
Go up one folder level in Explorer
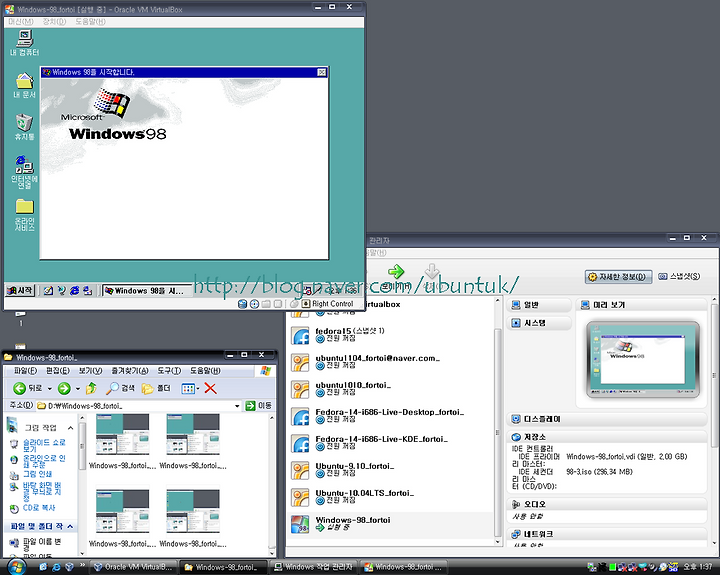(x=91, y=389)
